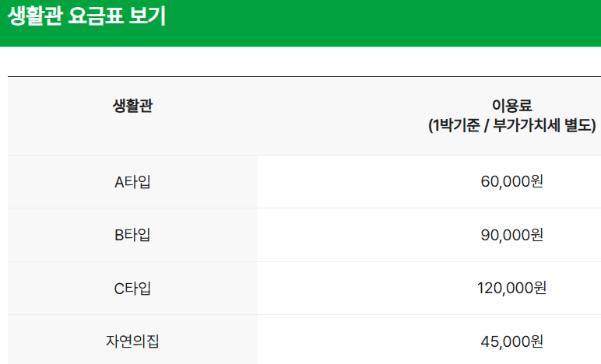
Task: Choose the C타입 row label
Action: 132,289
